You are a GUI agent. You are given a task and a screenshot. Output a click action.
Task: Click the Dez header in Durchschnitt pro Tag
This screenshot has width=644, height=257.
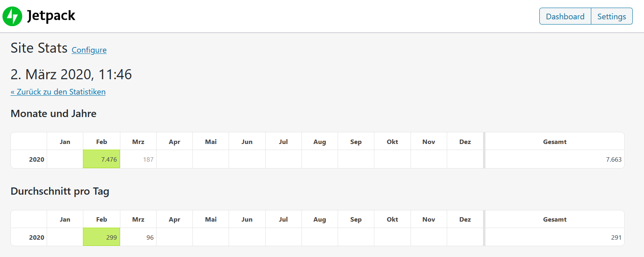(465, 219)
